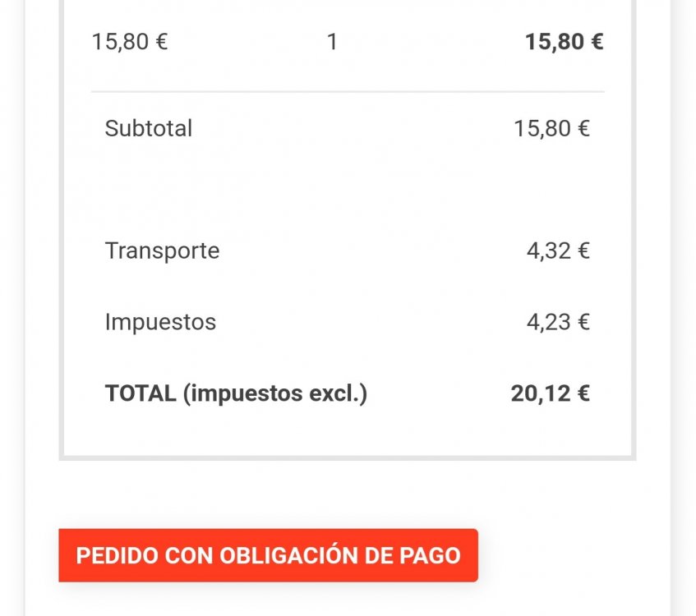Click the word PAGO on the button
The width and height of the screenshot is (696, 616).
coord(436,554)
